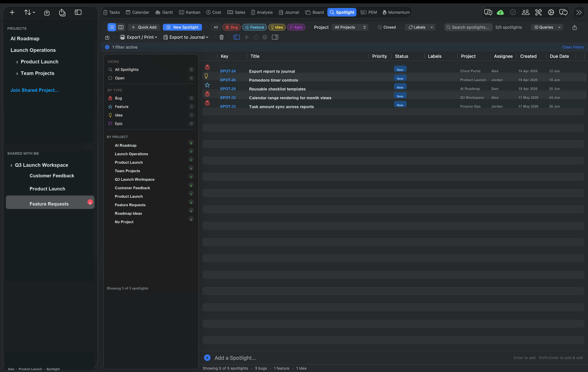Click the play icon in spotlight toolbar
588x372 pixels.
point(247,37)
